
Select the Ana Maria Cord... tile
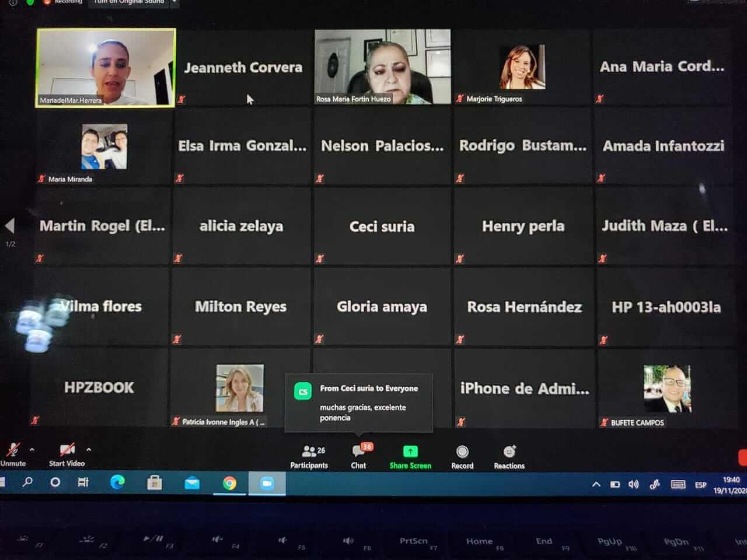(x=662, y=67)
